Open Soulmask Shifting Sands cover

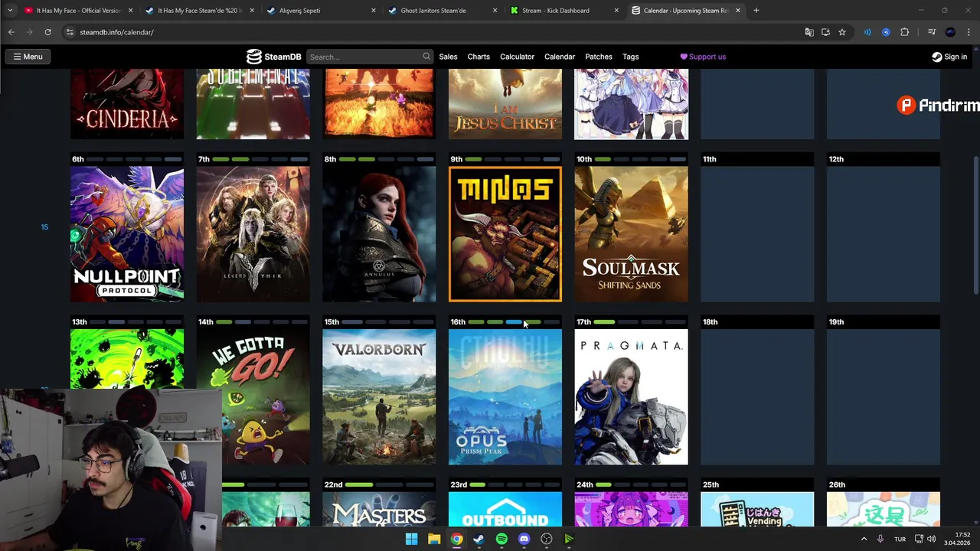[x=632, y=234]
